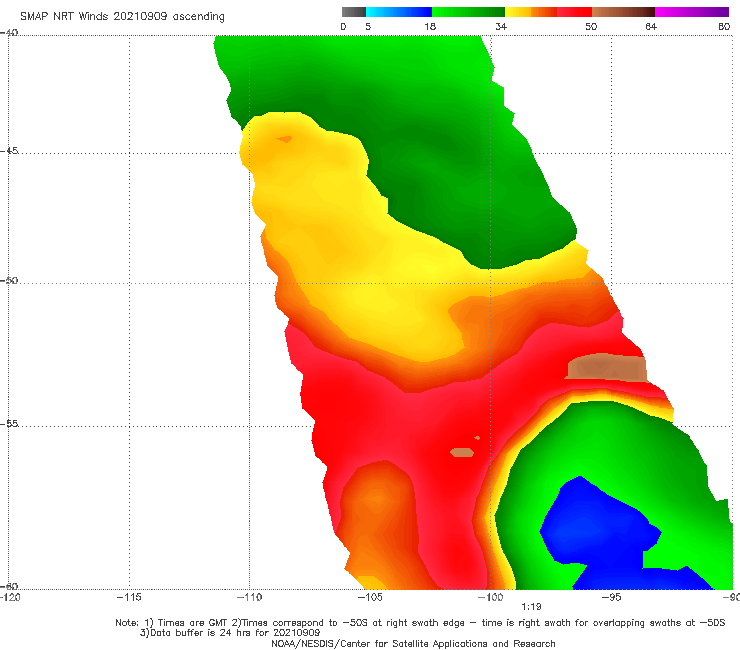Click the blue segment of the color bar
The height and width of the screenshot is (650, 740).
[x=399, y=12]
